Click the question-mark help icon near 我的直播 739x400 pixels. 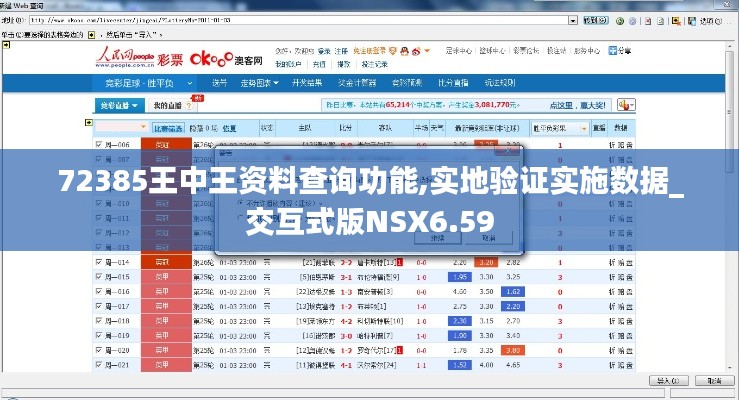point(189,106)
